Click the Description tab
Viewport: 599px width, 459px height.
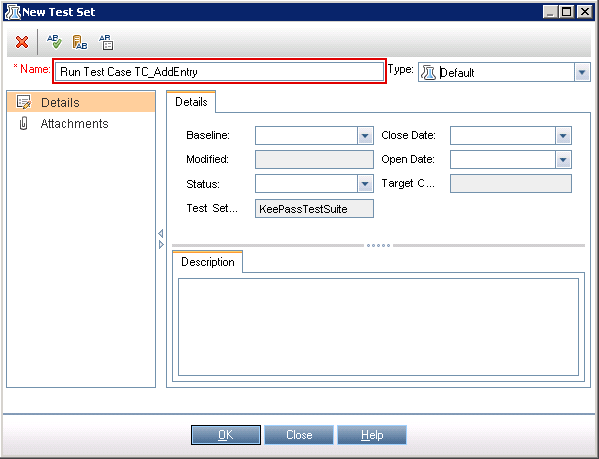(x=207, y=262)
